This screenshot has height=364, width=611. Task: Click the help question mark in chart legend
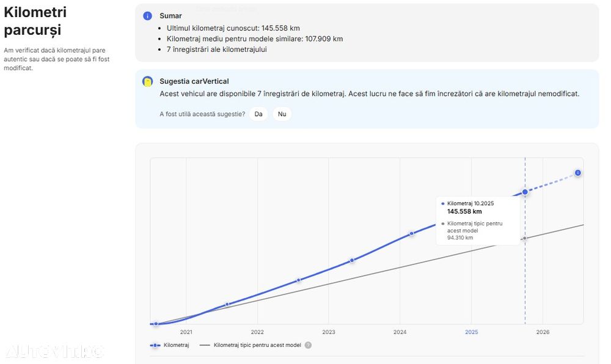click(x=308, y=345)
